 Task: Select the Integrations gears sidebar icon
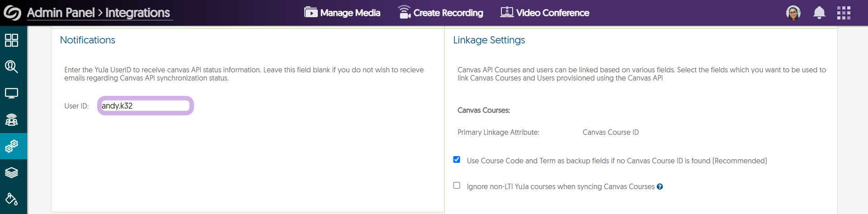12,146
